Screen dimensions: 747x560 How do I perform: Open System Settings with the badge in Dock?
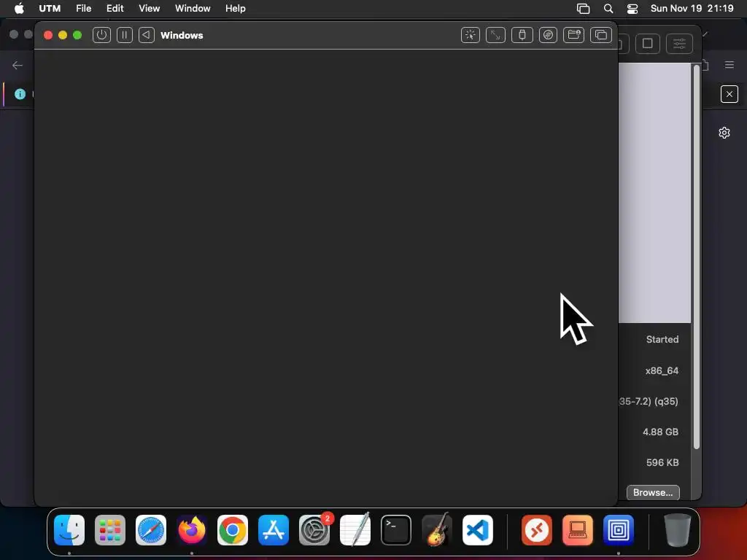pyautogui.click(x=314, y=530)
